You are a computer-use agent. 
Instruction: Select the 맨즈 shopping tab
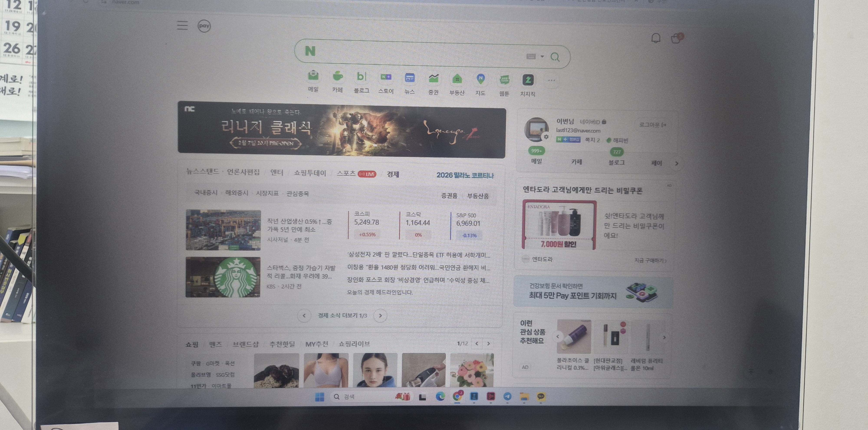coord(215,344)
